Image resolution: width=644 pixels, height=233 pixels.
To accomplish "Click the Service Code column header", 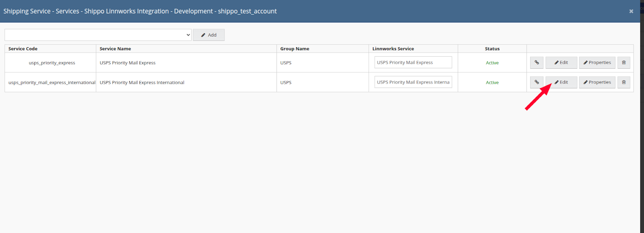I will coord(23,49).
